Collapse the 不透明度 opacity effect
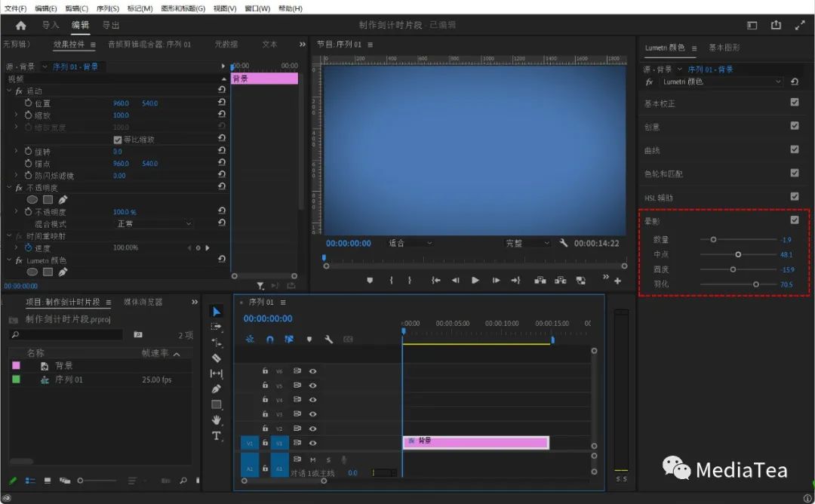815x504 pixels. click(x=9, y=187)
